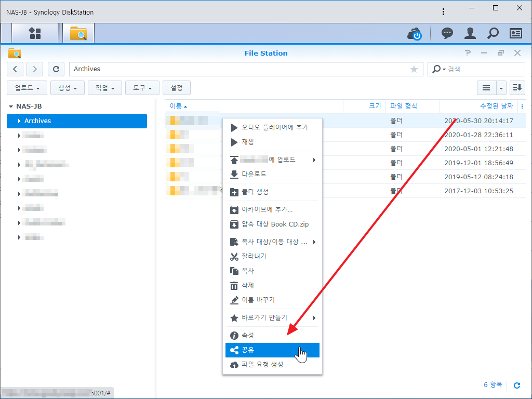Click the sort order icon button
This screenshot has height=399, width=532.
pyautogui.click(x=517, y=88)
